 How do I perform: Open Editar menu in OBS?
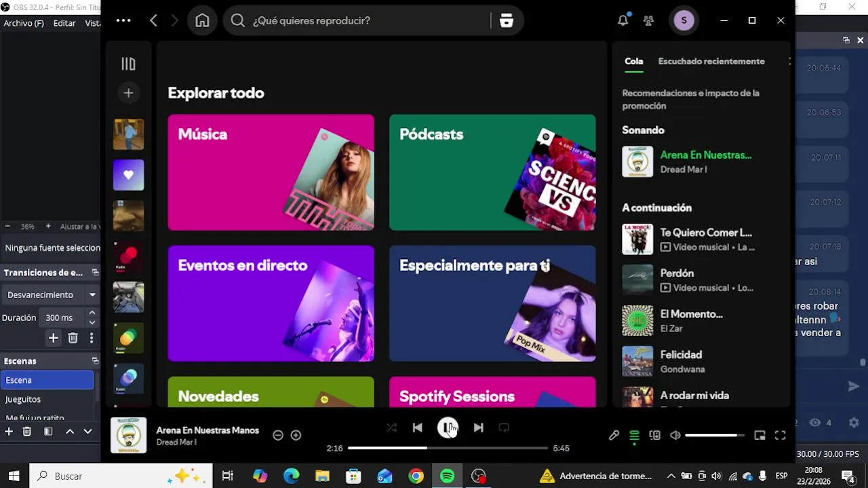[64, 23]
